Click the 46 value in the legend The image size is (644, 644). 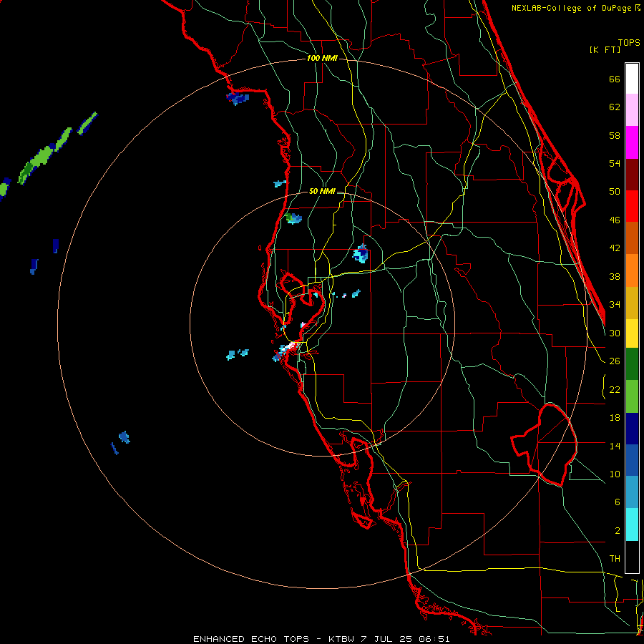pos(615,220)
